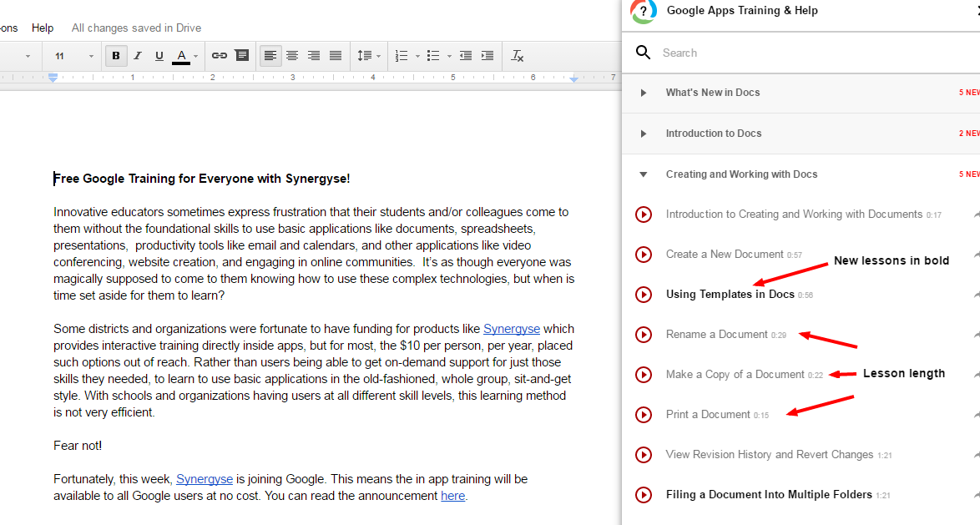980x525 pixels.
Task: Click 'All changes saved in Drive' status
Action: tap(136, 28)
